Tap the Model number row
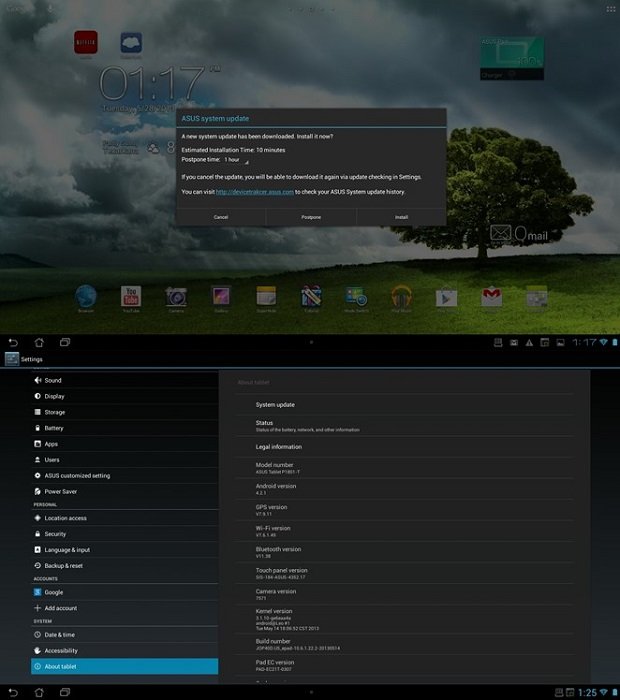620x700 pixels. 404,468
